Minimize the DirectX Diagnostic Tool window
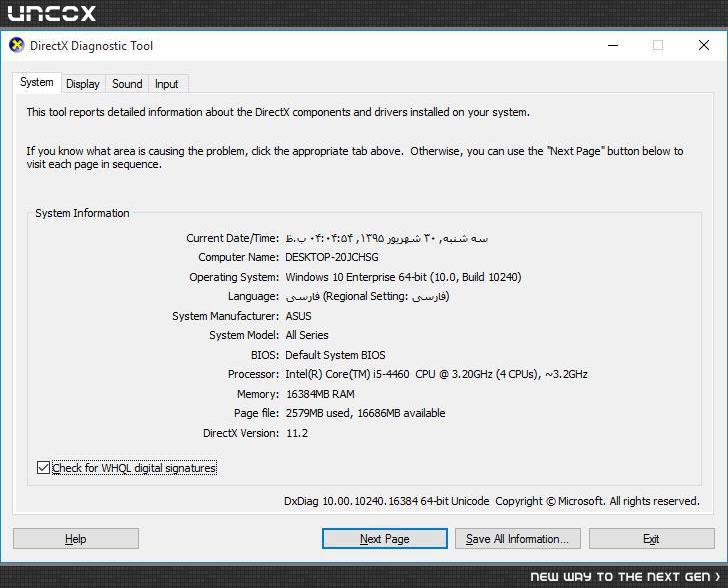The image size is (728, 588). pos(613,46)
